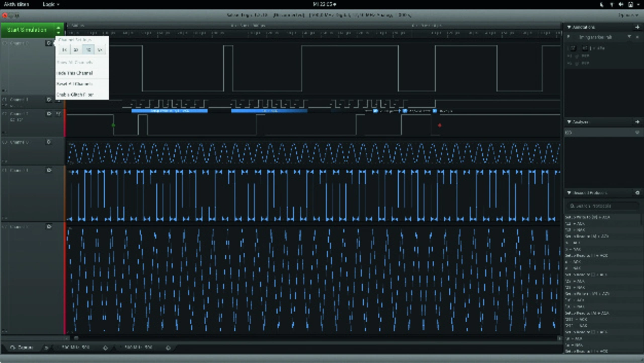The height and width of the screenshot is (363, 644).
Task: Add a new annotation with plus icon
Action: pos(637,27)
